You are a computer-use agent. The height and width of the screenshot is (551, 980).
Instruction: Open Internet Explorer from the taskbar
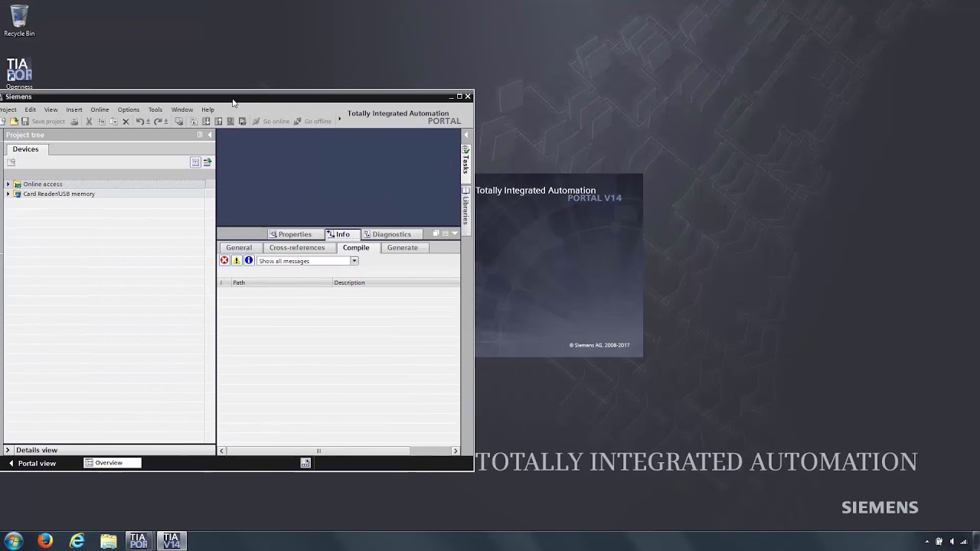77,541
